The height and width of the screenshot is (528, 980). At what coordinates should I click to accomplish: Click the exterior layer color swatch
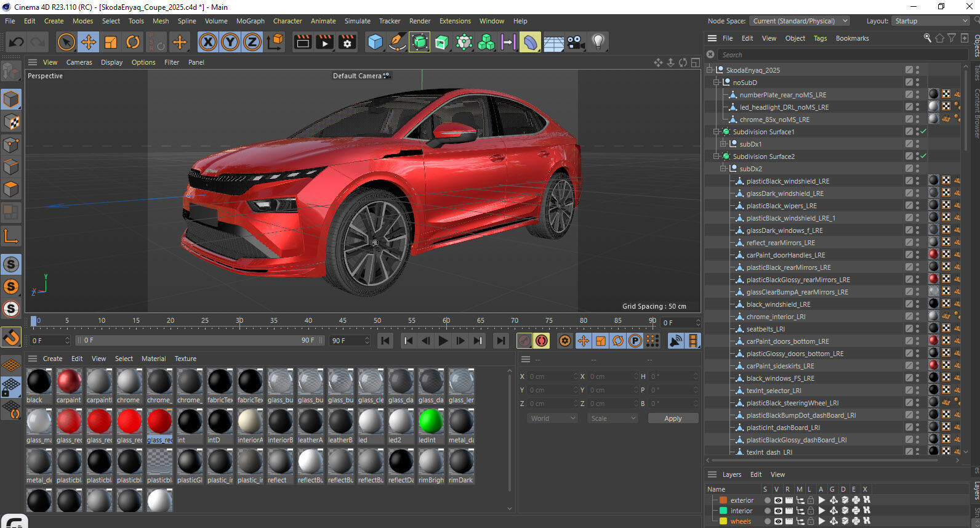(x=723, y=500)
